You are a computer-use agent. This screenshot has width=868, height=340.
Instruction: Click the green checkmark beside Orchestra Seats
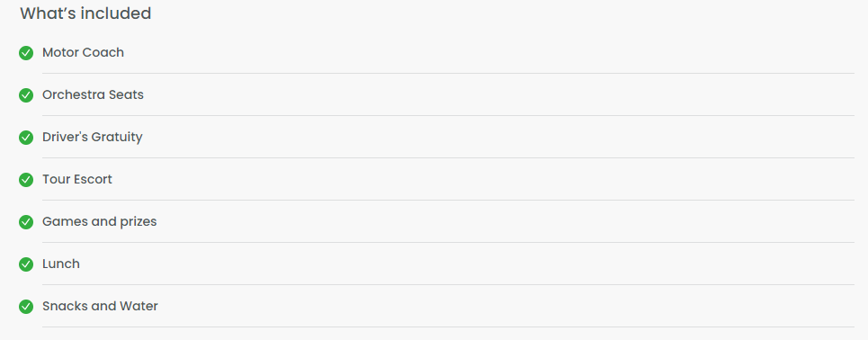click(26, 95)
